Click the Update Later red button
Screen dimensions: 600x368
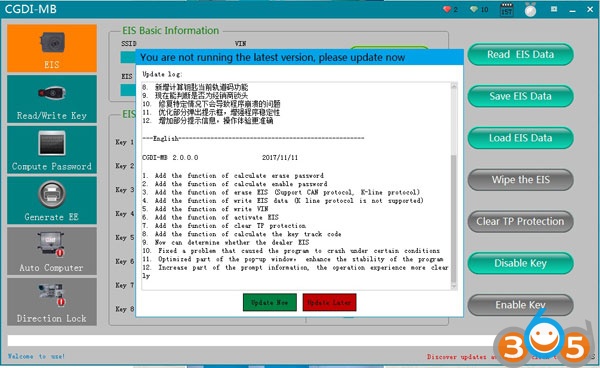329,302
